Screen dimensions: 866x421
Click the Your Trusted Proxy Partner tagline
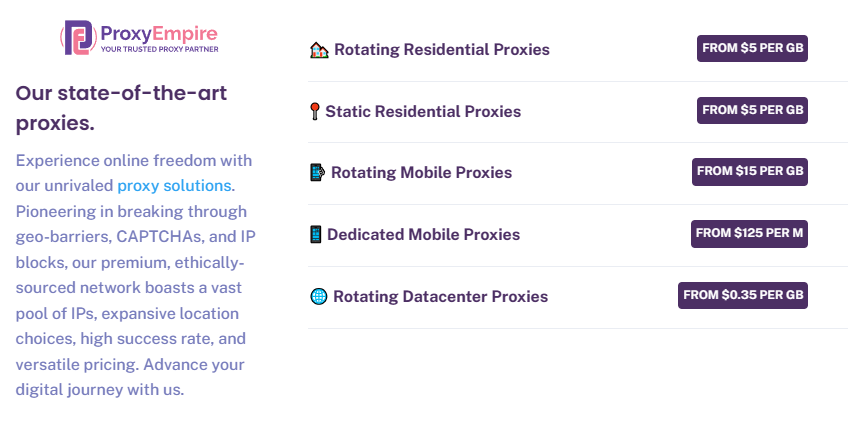[x=159, y=49]
